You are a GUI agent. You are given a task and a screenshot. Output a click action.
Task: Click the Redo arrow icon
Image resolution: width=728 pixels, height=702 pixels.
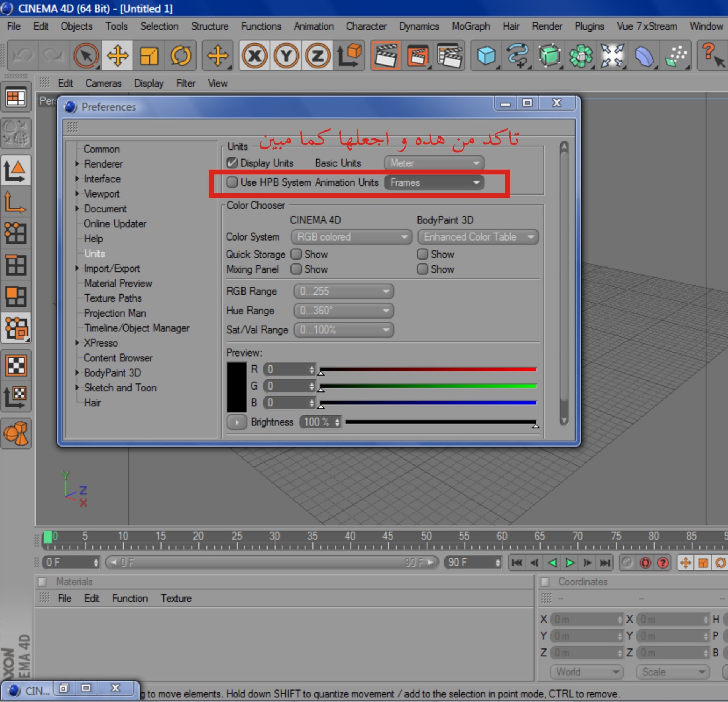[53, 56]
